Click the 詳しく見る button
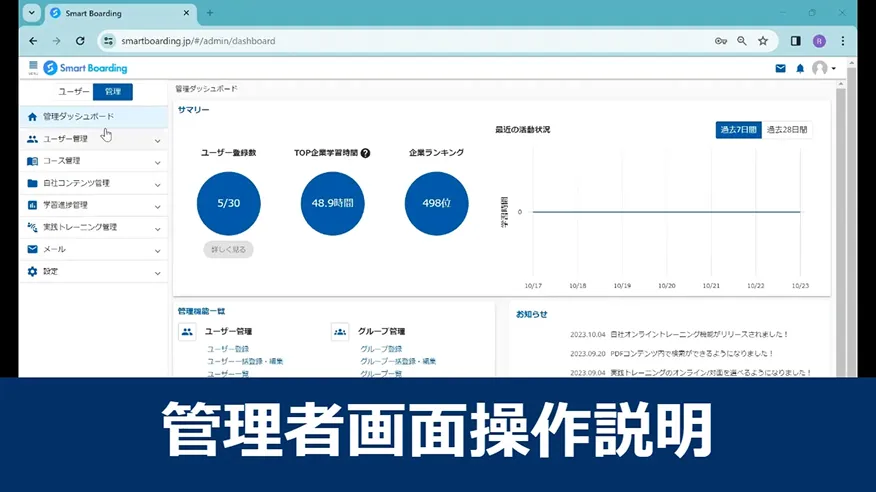Viewport: 876px width, 492px height. click(x=228, y=249)
